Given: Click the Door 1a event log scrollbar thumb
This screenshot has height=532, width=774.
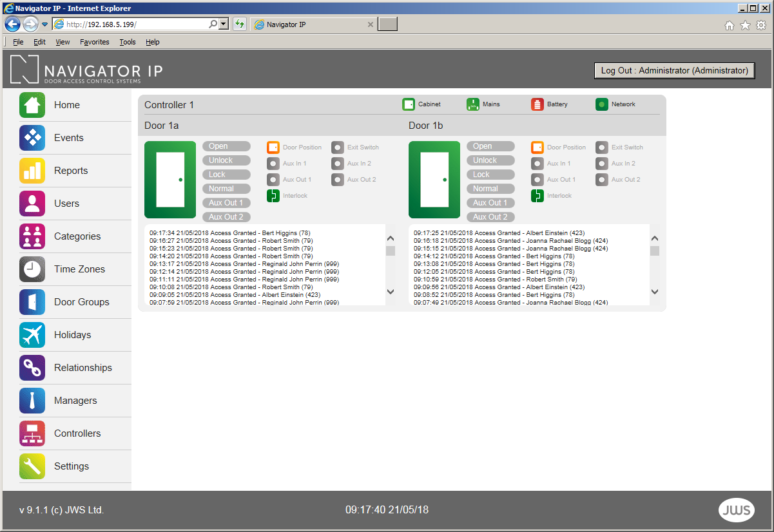Looking at the screenshot, I should point(391,251).
